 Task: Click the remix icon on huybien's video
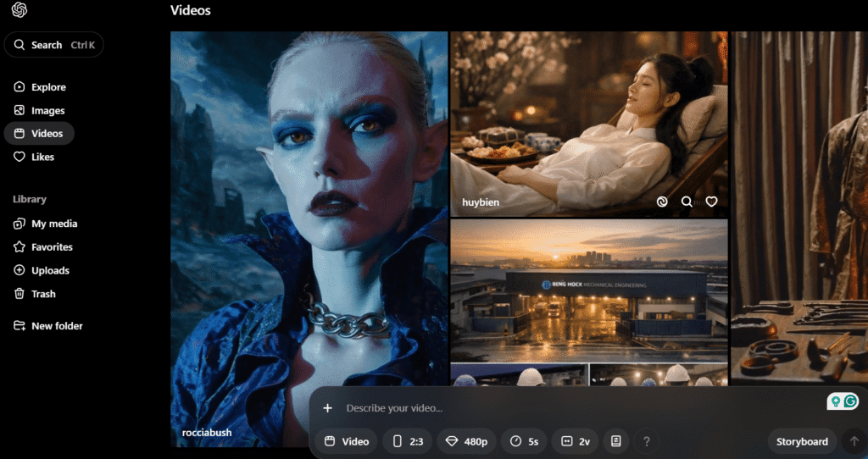[663, 202]
